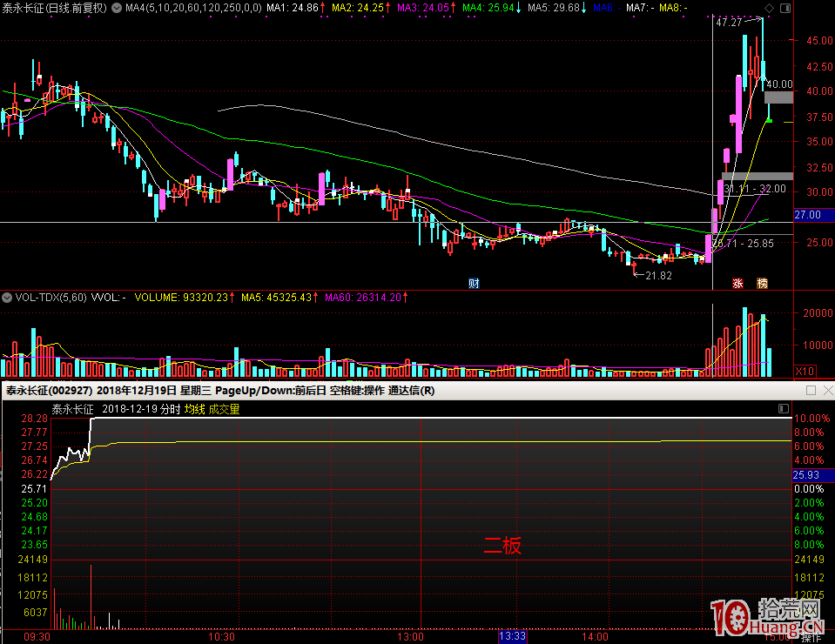Click the X10 volume scale indicator
Viewport: 835px width, 644px height.
tap(805, 372)
